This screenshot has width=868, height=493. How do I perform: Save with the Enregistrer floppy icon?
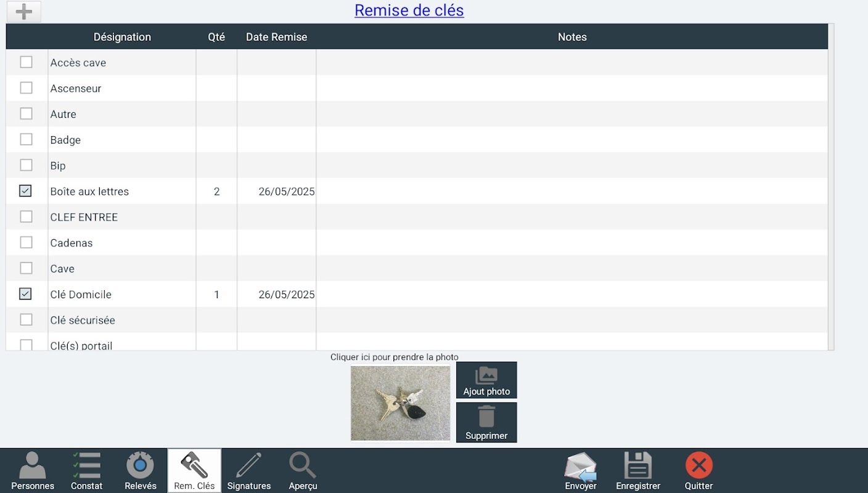[x=638, y=471]
